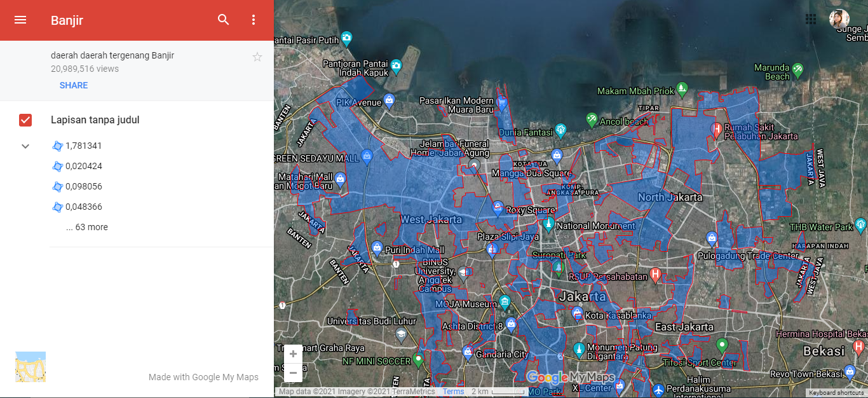Click Pulogadung Trade Center shopping marker
This screenshot has width=868, height=398.
coord(711,239)
